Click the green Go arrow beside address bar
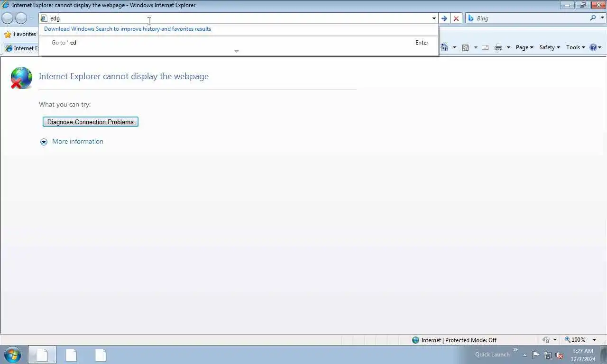The height and width of the screenshot is (364, 607). [444, 18]
